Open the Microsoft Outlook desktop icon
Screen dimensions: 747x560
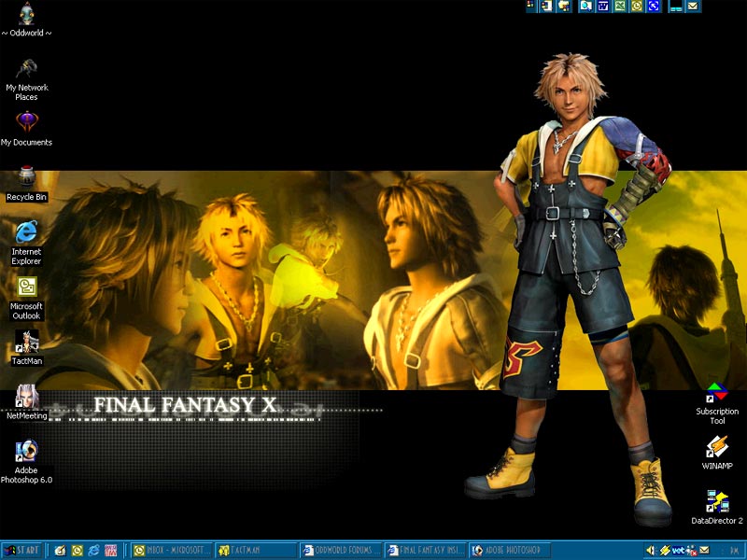(26, 287)
